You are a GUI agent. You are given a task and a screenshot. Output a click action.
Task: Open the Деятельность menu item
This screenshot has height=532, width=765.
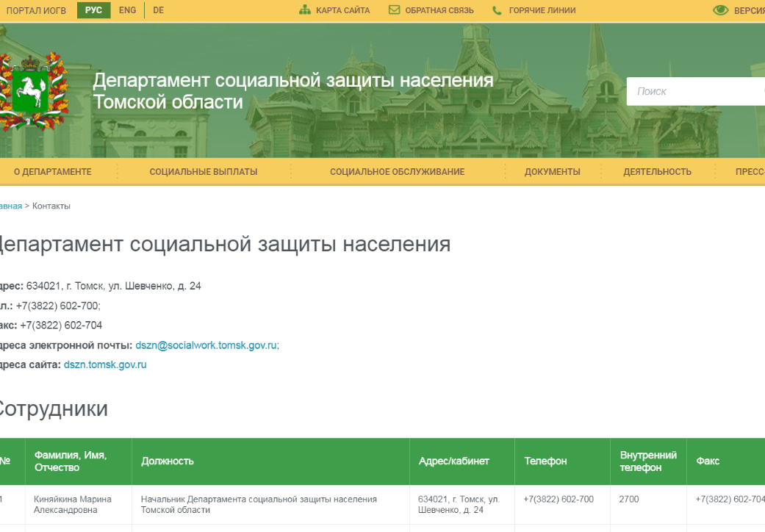click(x=657, y=172)
